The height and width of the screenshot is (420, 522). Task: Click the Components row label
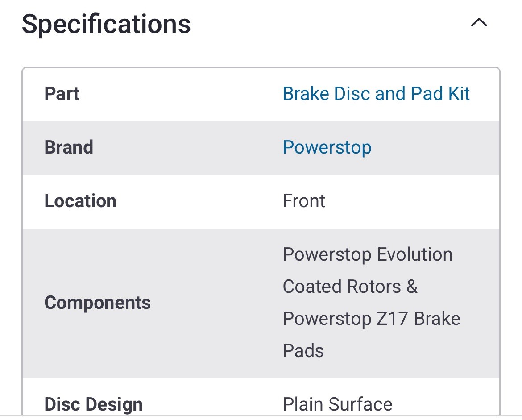pyautogui.click(x=98, y=303)
